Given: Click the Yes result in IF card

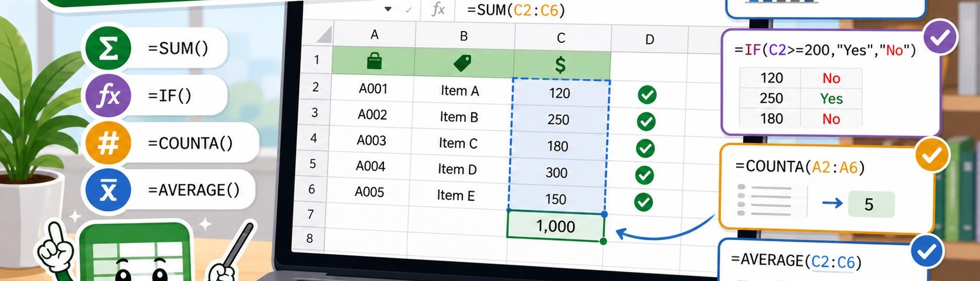Looking at the screenshot, I should [831, 99].
